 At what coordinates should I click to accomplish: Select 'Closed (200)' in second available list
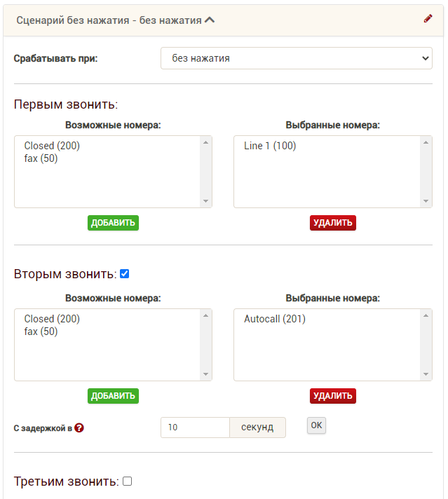tap(53, 319)
